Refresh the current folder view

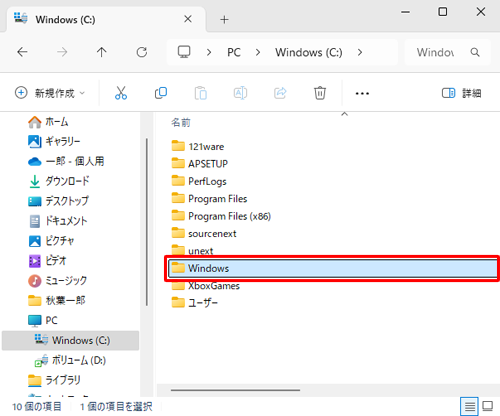[142, 52]
